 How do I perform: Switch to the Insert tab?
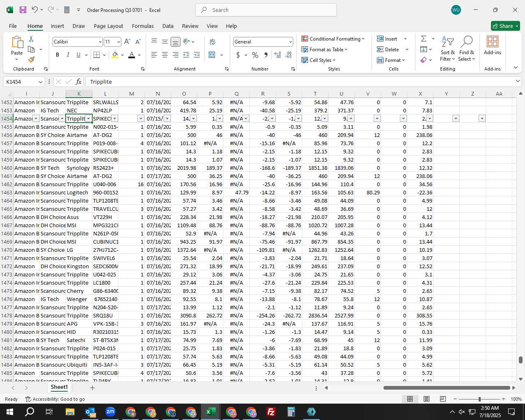tap(57, 26)
